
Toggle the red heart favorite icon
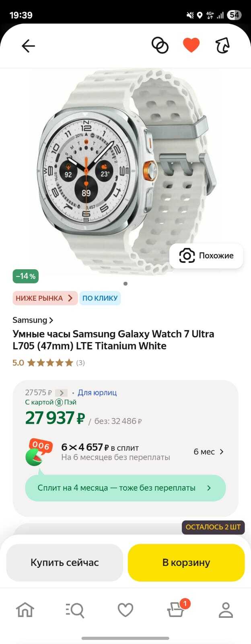[191, 45]
